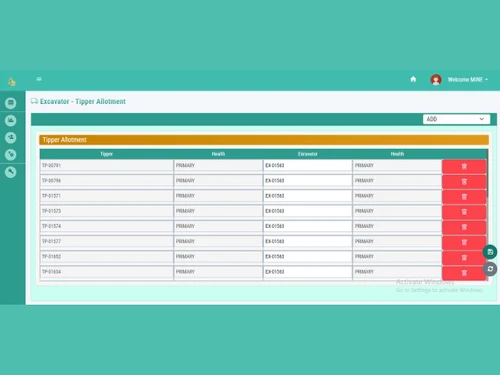
Task: Click the user avatar picture
Action: click(436, 80)
